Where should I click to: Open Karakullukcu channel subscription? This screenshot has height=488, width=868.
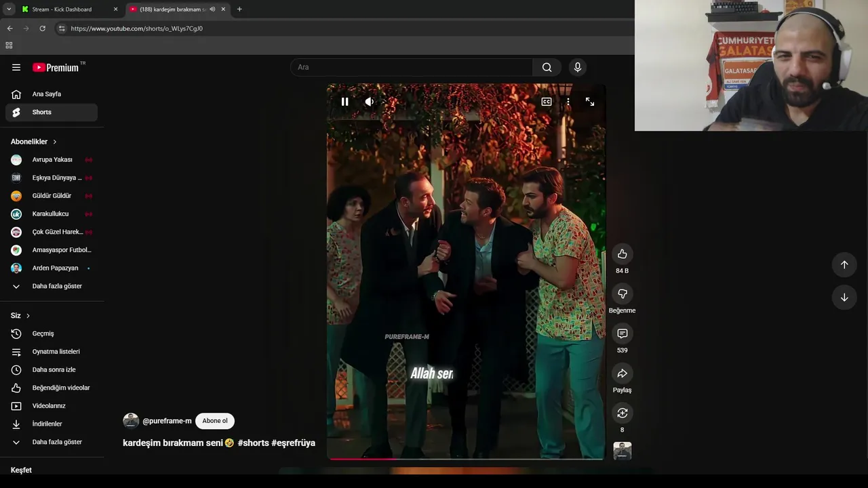52,214
